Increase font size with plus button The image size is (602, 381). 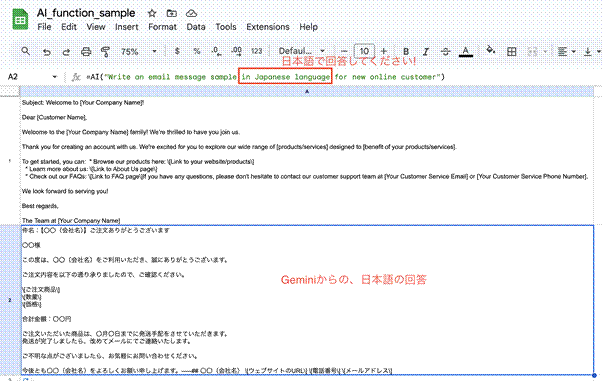coord(384,51)
